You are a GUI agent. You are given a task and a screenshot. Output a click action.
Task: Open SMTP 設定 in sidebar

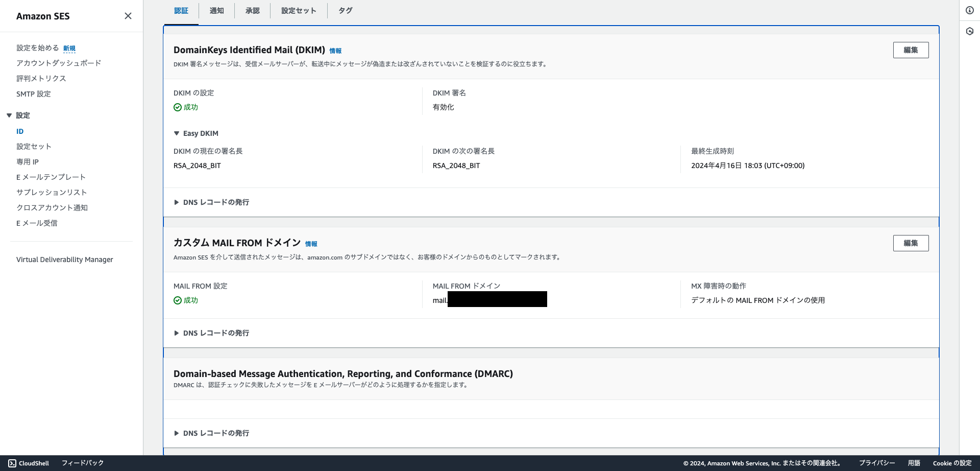[34, 94]
